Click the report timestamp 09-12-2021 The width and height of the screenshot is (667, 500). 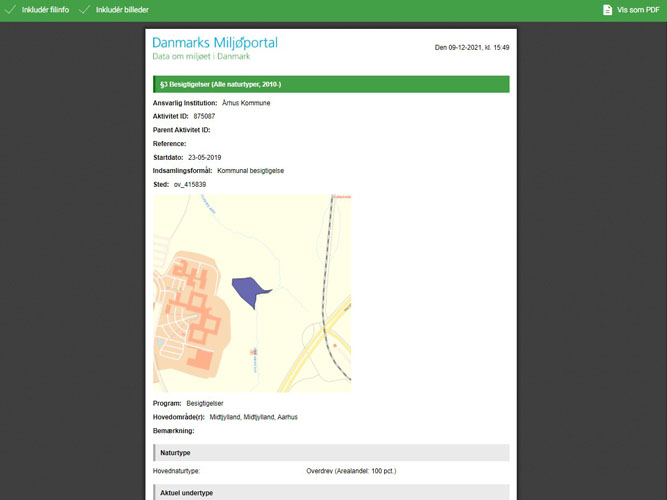(x=472, y=47)
